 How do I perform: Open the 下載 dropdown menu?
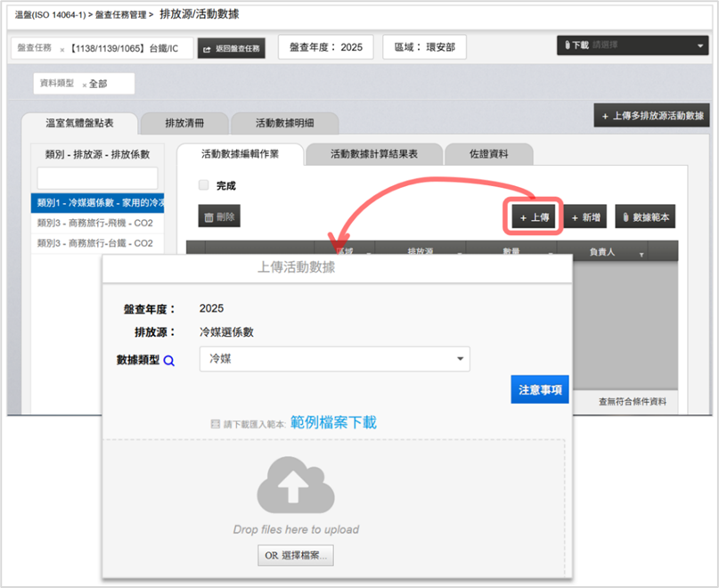pyautogui.click(x=633, y=45)
